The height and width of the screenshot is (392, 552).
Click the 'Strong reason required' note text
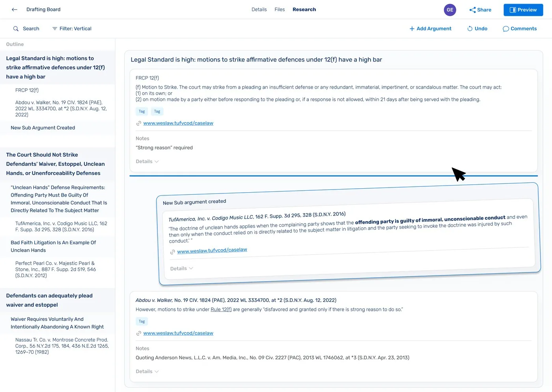164,148
